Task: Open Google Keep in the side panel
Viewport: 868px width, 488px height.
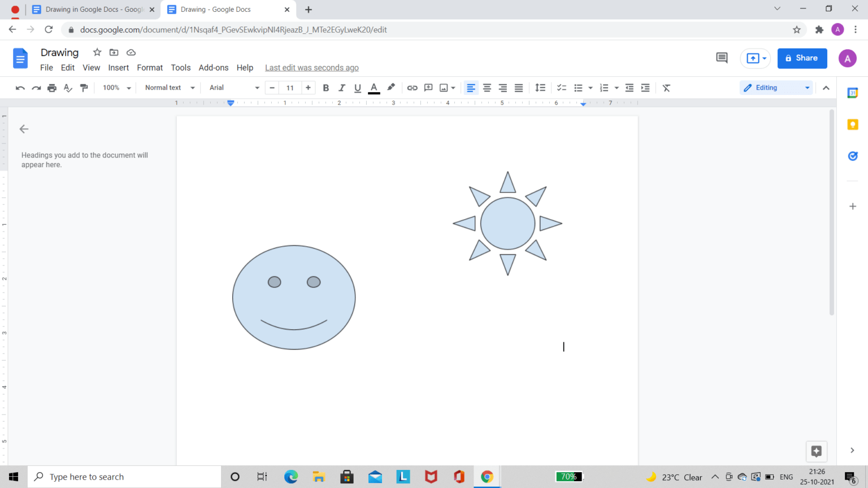Action: [853, 124]
